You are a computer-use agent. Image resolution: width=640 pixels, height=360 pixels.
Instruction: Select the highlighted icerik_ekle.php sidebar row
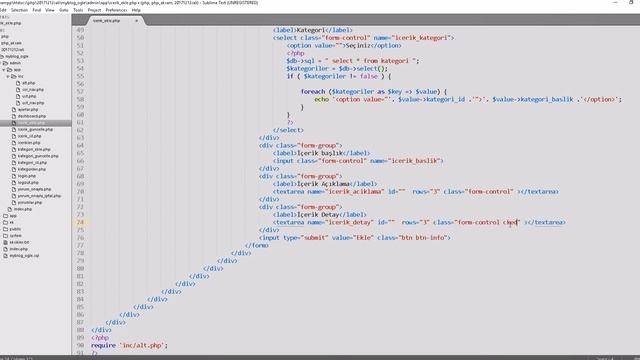(x=36, y=123)
